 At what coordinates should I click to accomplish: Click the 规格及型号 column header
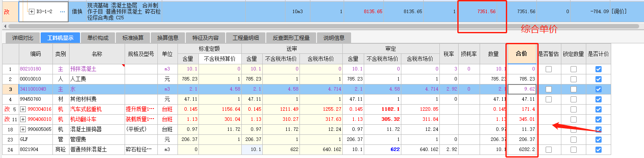141,54
